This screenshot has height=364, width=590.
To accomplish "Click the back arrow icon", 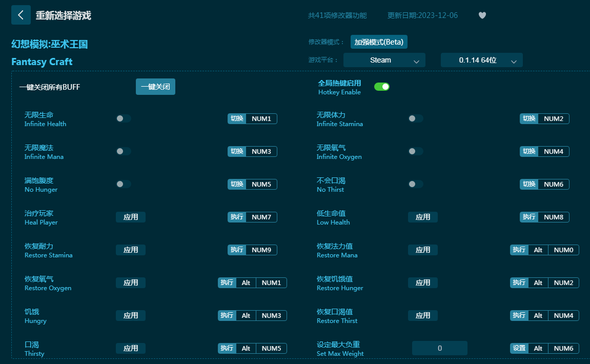I will tap(21, 15).
